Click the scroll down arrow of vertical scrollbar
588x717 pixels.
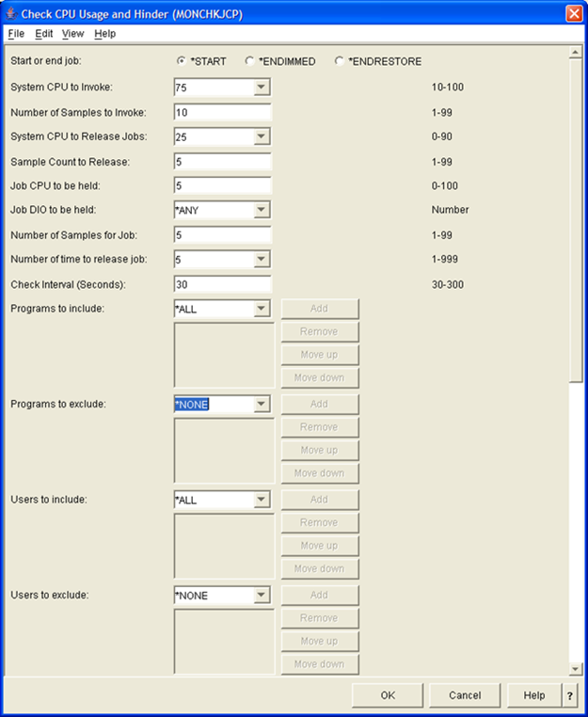click(576, 668)
